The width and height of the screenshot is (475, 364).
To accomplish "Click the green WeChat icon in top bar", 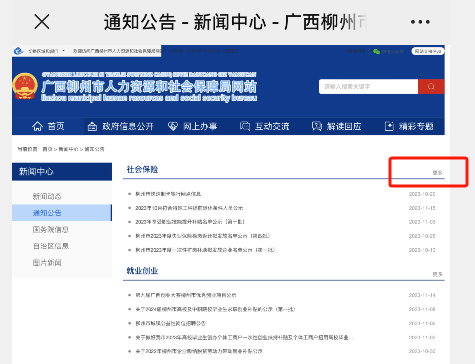I will tap(376, 51).
